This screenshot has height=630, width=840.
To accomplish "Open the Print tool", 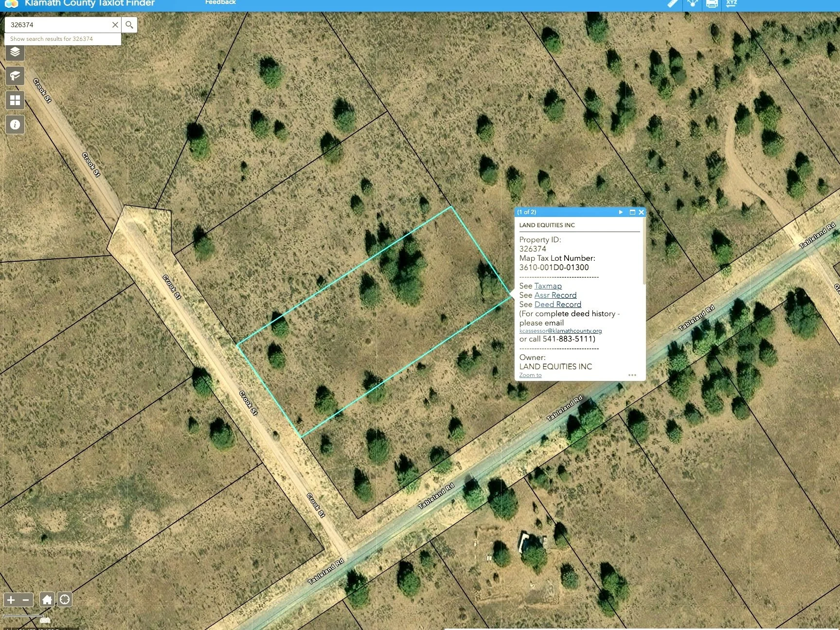I will 712,4.
